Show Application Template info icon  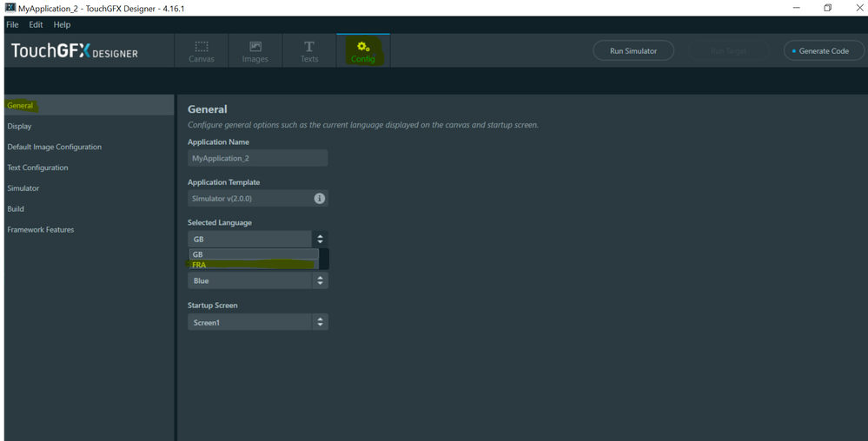coord(320,198)
